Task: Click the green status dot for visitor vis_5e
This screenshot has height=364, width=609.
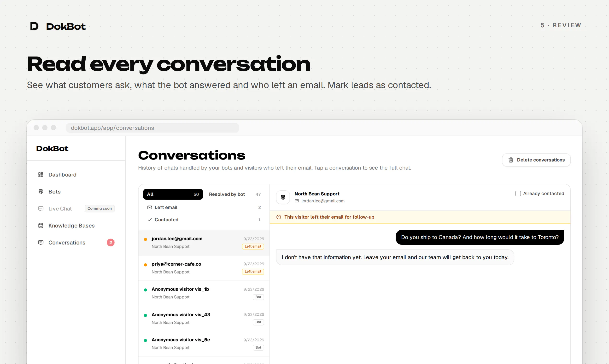Action: coord(145,341)
